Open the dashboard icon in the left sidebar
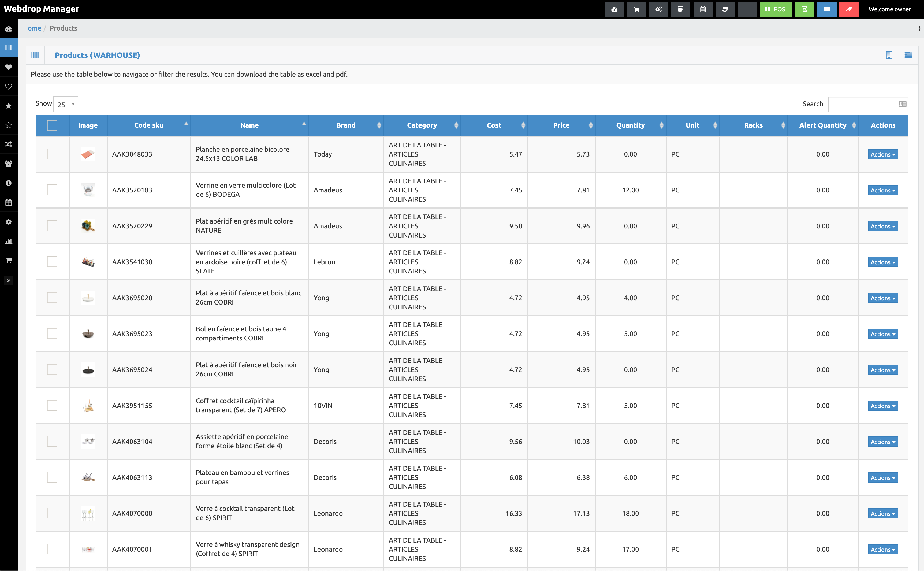The image size is (924, 571). click(9, 29)
